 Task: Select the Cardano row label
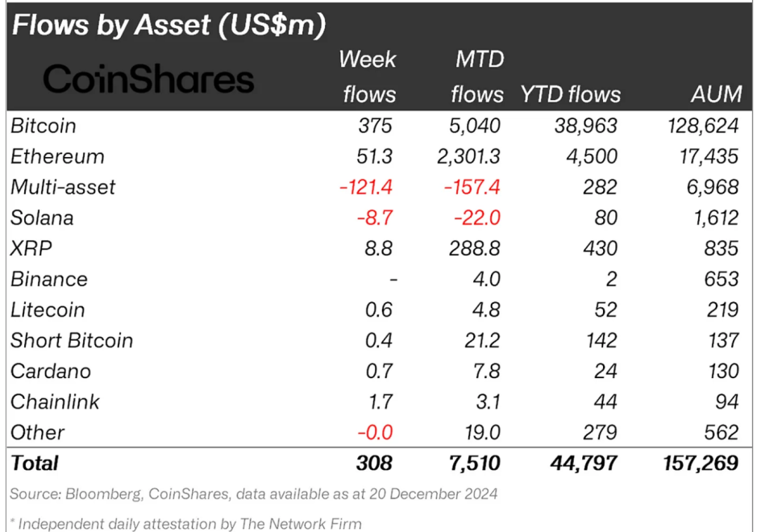click(x=51, y=371)
